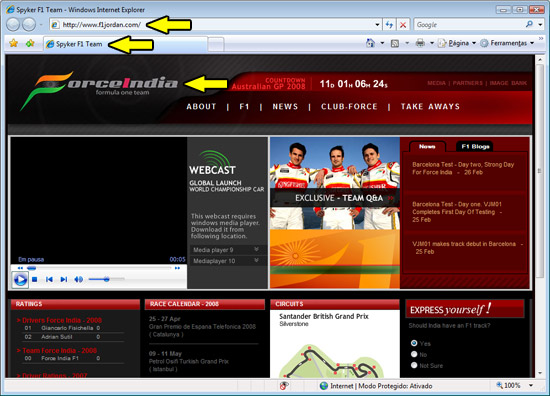Expand the feeds dropdown arrow
This screenshot has width=550, height=396.
[407, 43]
